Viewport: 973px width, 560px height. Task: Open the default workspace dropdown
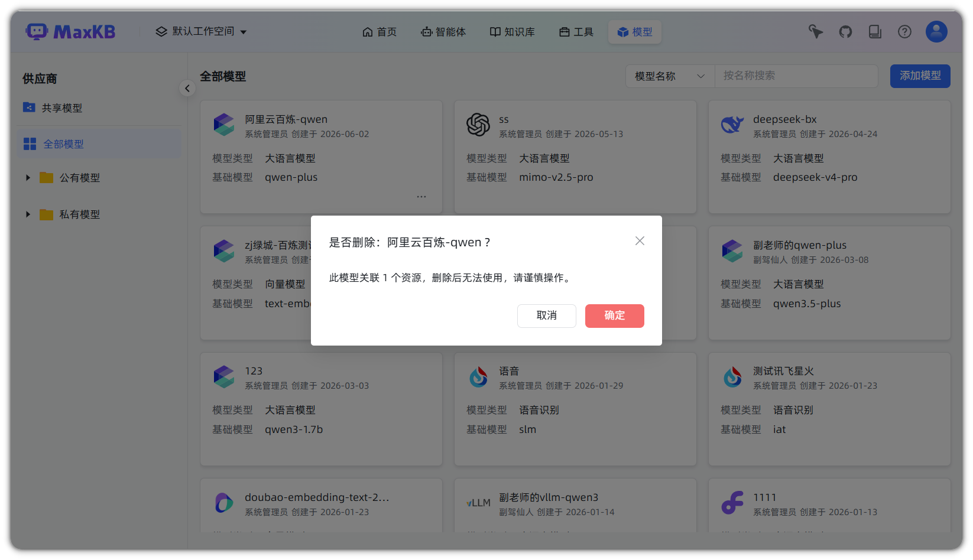click(201, 32)
